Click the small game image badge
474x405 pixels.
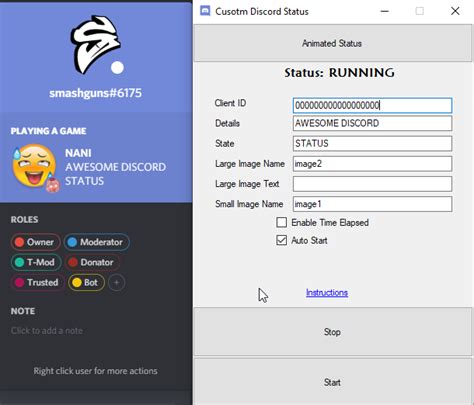click(53, 185)
